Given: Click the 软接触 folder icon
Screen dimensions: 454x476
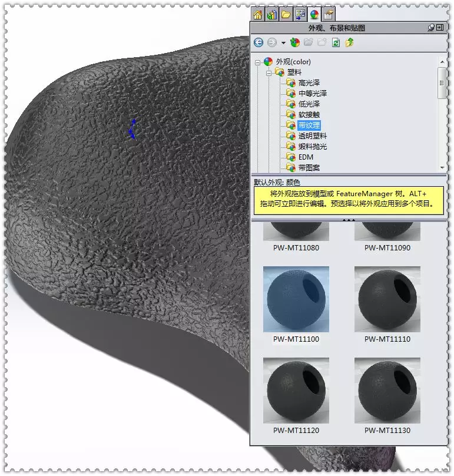Looking at the screenshot, I should tap(291, 114).
